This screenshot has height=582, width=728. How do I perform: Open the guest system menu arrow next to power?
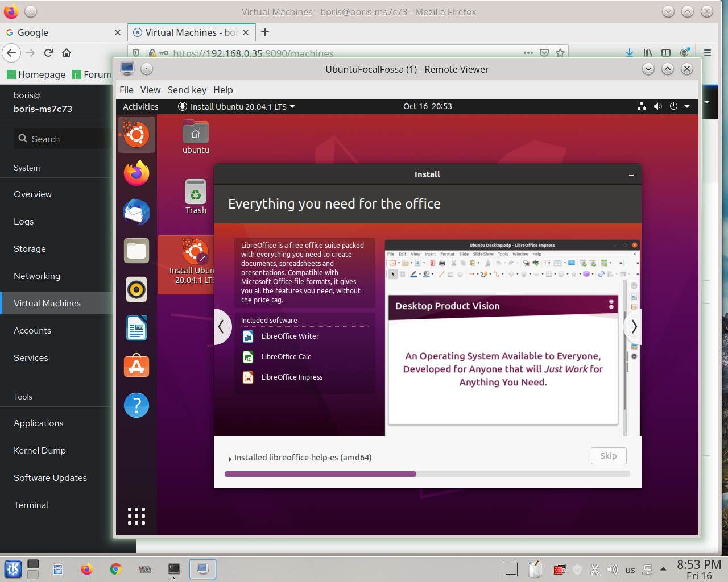tap(686, 106)
